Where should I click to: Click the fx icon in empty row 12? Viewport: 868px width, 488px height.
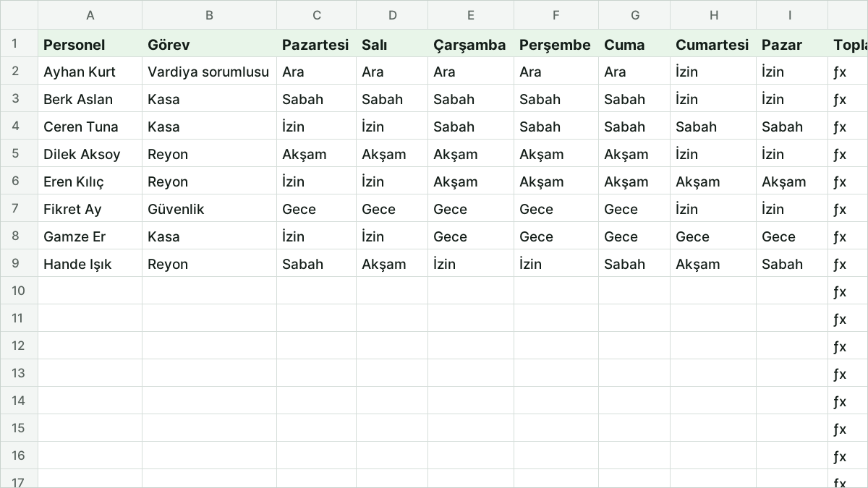click(839, 347)
